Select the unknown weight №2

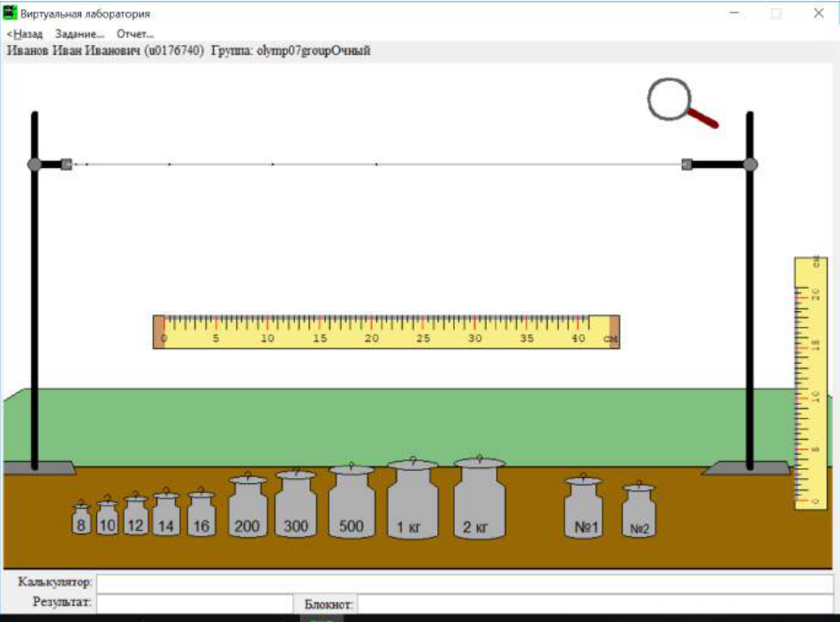639,510
